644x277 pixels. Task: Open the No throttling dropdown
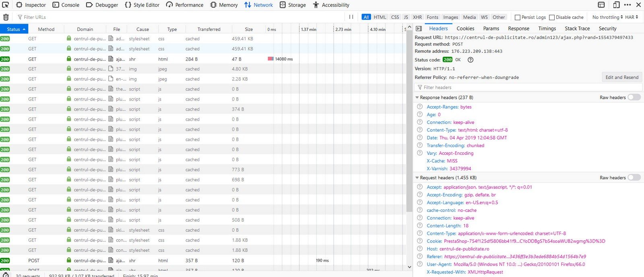coord(607,17)
